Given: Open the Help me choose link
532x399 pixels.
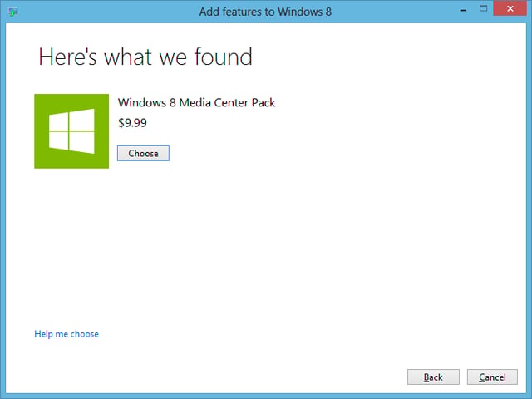Looking at the screenshot, I should [x=66, y=334].
